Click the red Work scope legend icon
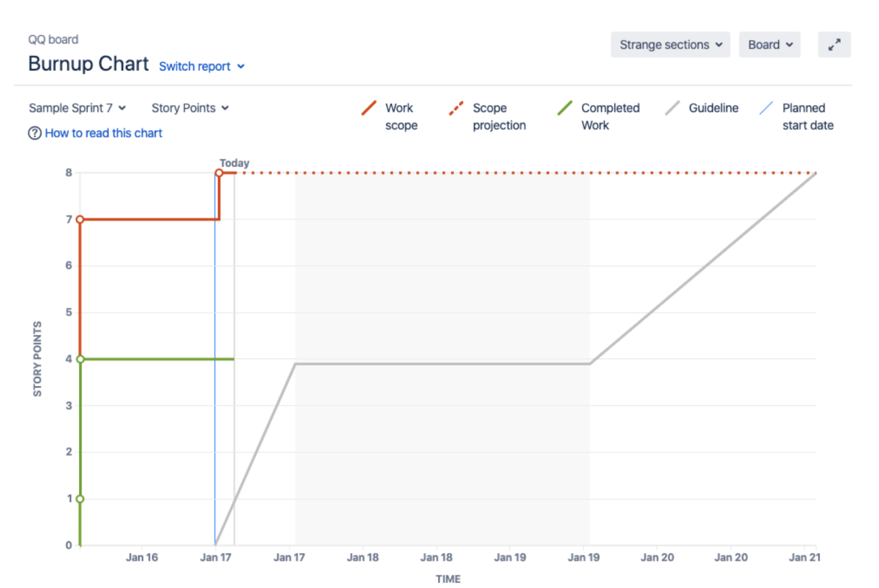Viewport: 879px width, 588px height. [x=370, y=109]
